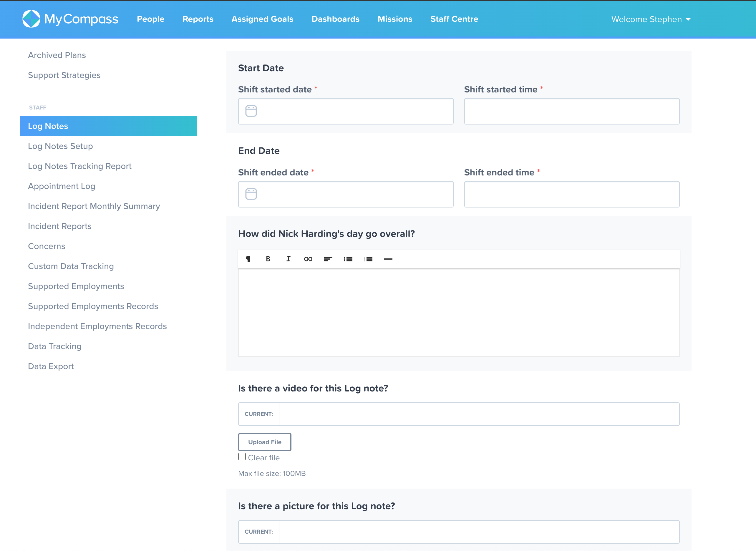756x551 pixels.
Task: Open Data Export in the sidebar
Action: pos(51,366)
